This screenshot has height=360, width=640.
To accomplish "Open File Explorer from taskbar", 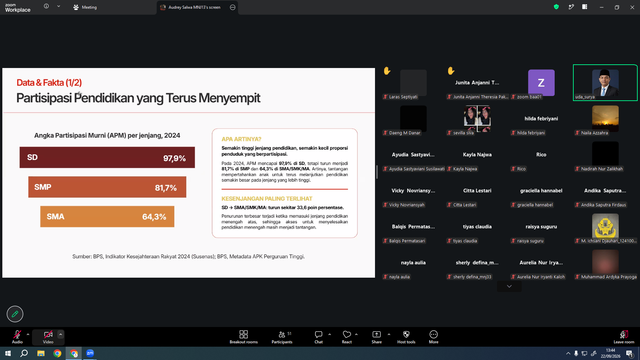I will pyautogui.click(x=41, y=353).
